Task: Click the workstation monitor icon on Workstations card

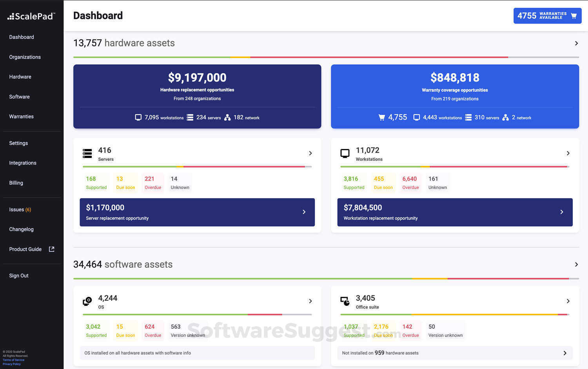Action: (x=345, y=153)
